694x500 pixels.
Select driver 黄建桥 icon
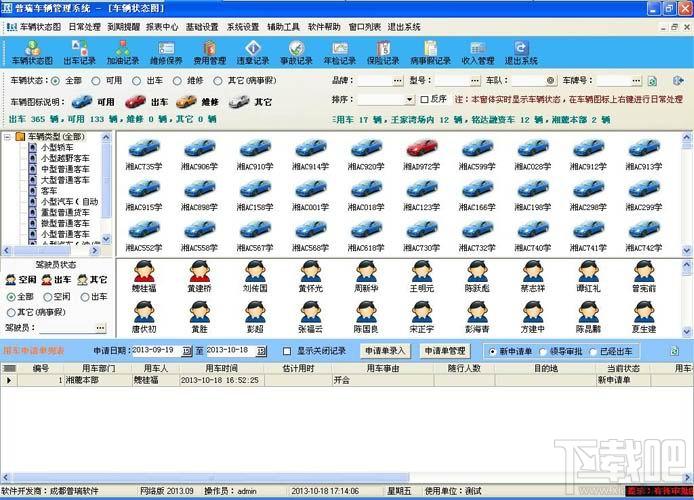pyautogui.click(x=199, y=276)
